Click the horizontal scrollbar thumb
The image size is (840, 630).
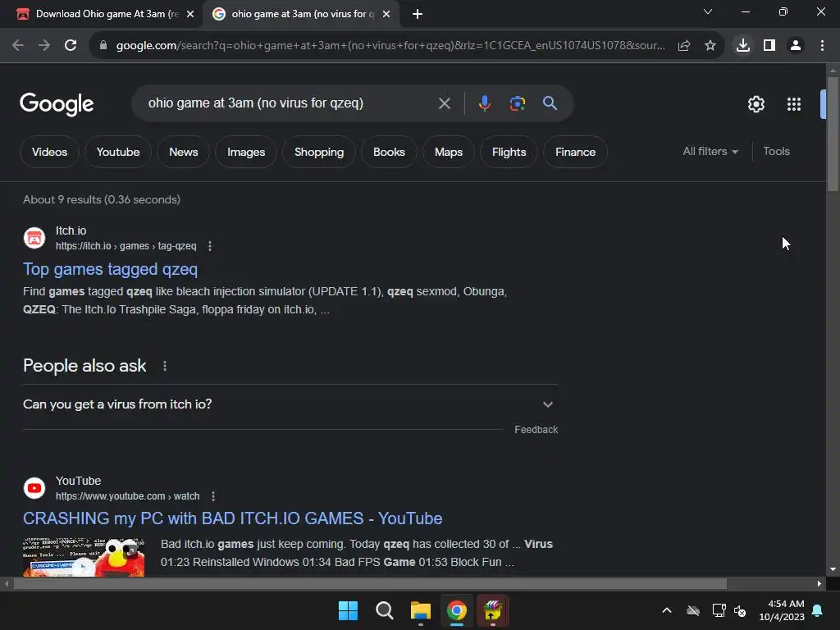click(370, 584)
